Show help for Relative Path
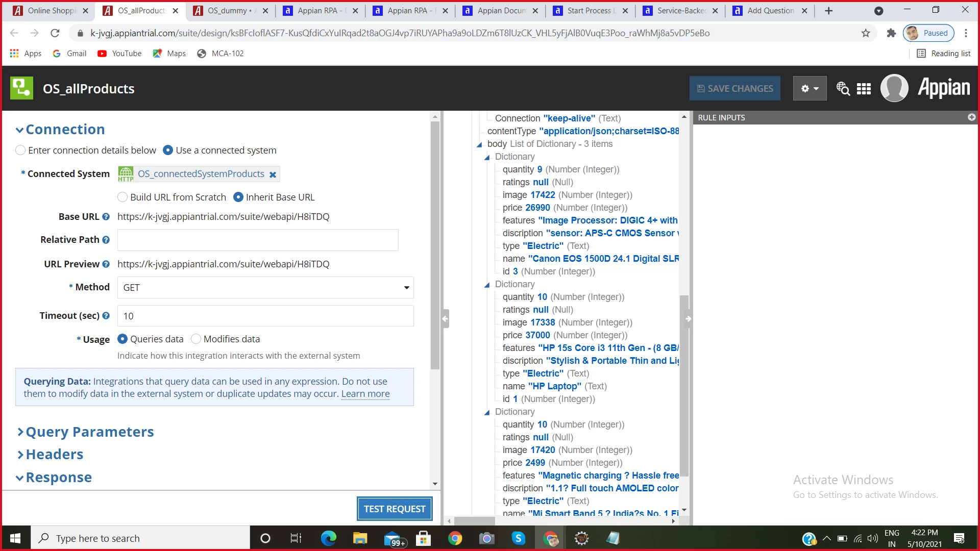Image resolution: width=980 pixels, height=551 pixels. [x=106, y=240]
